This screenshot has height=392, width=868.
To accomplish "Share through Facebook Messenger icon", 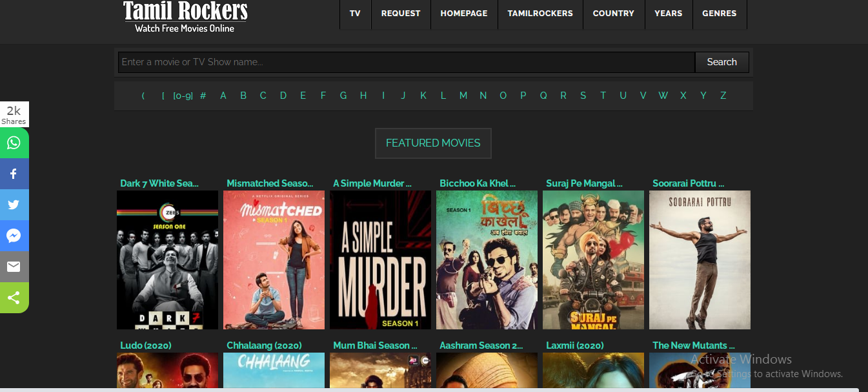I will click(x=14, y=236).
